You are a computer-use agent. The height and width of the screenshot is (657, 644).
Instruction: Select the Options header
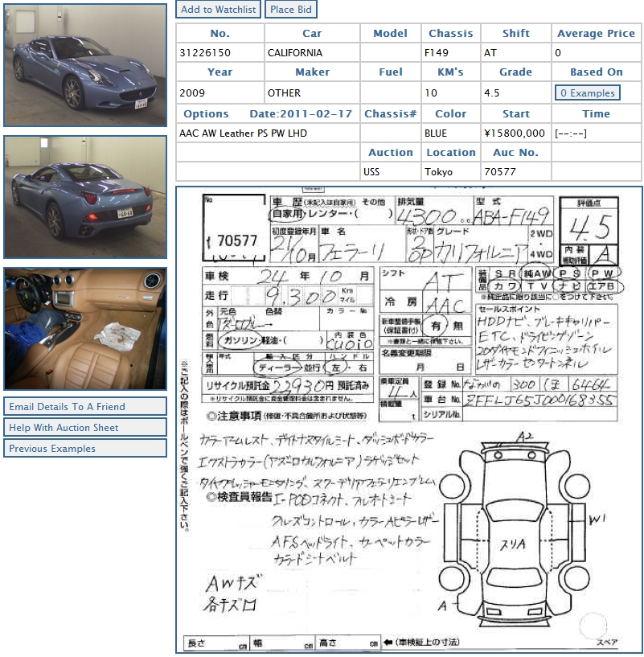(206, 114)
